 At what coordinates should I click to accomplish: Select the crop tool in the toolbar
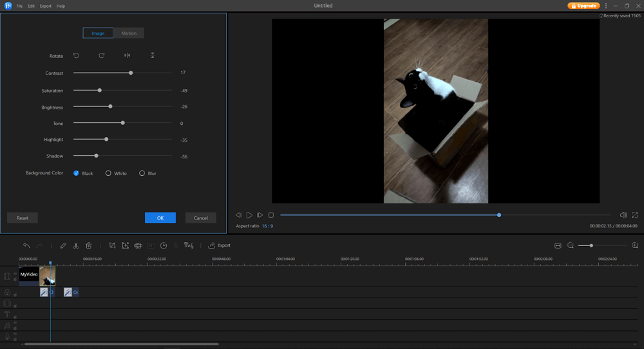pyautogui.click(x=112, y=245)
